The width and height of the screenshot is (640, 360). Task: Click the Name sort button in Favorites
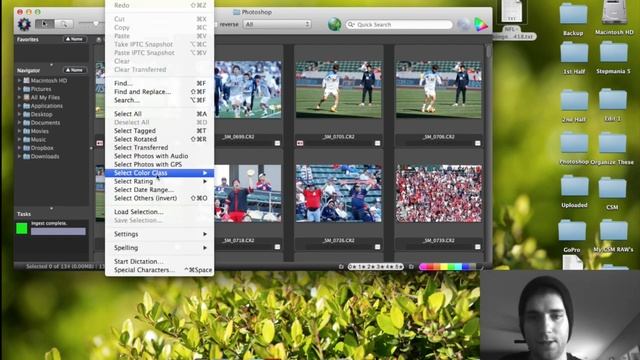75,39
